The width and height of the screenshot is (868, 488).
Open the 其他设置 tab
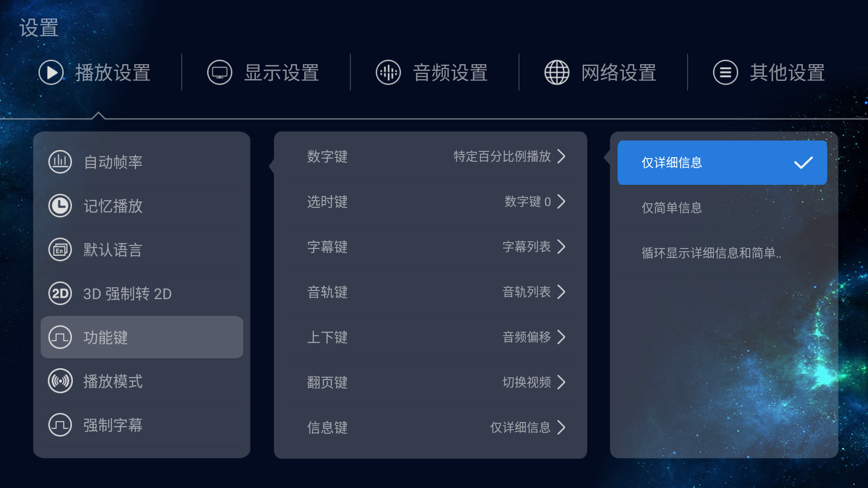coord(769,72)
